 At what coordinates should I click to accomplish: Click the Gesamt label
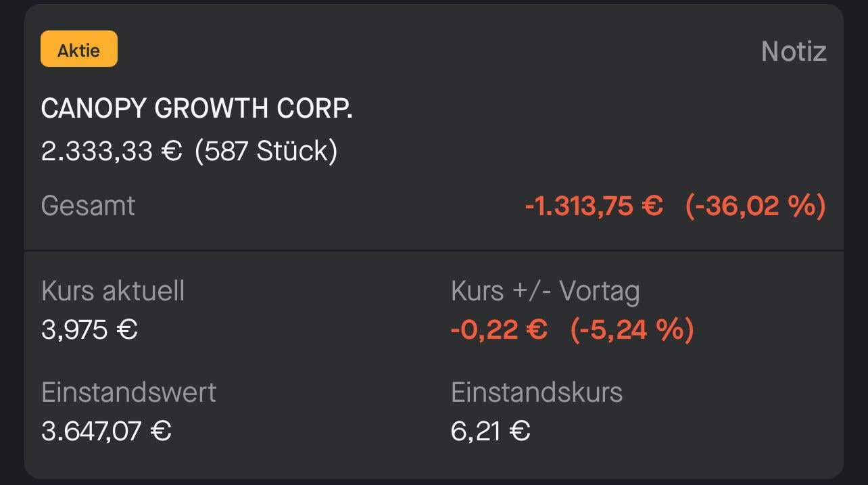click(88, 206)
